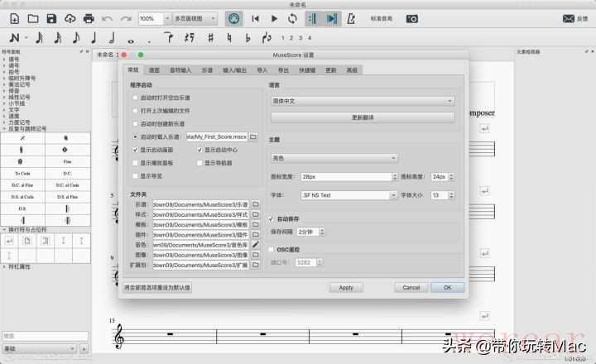Switch to the 导出 tab
This screenshot has height=364, width=596.
pos(284,70)
